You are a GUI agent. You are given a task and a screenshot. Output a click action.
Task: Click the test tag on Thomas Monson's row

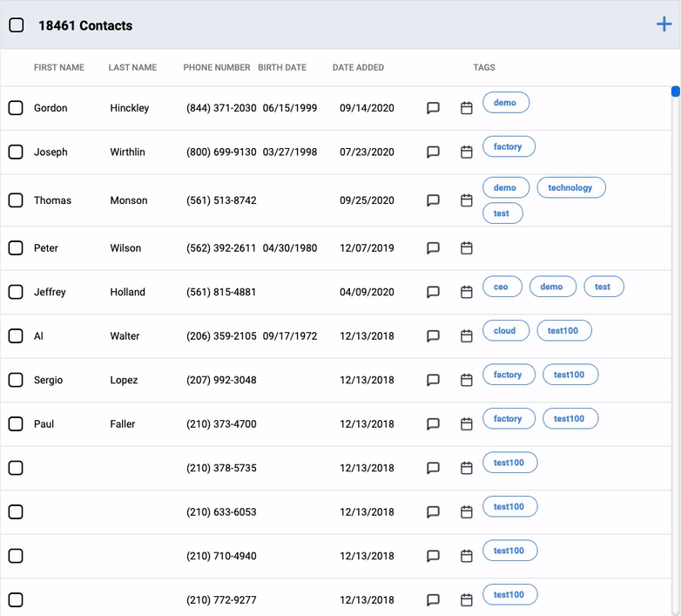(502, 213)
